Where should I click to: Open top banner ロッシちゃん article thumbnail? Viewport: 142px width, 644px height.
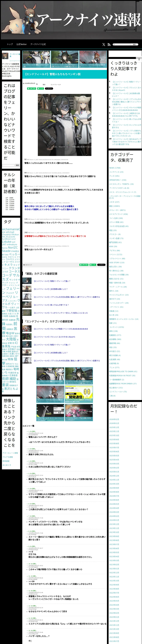click(x=93, y=59)
